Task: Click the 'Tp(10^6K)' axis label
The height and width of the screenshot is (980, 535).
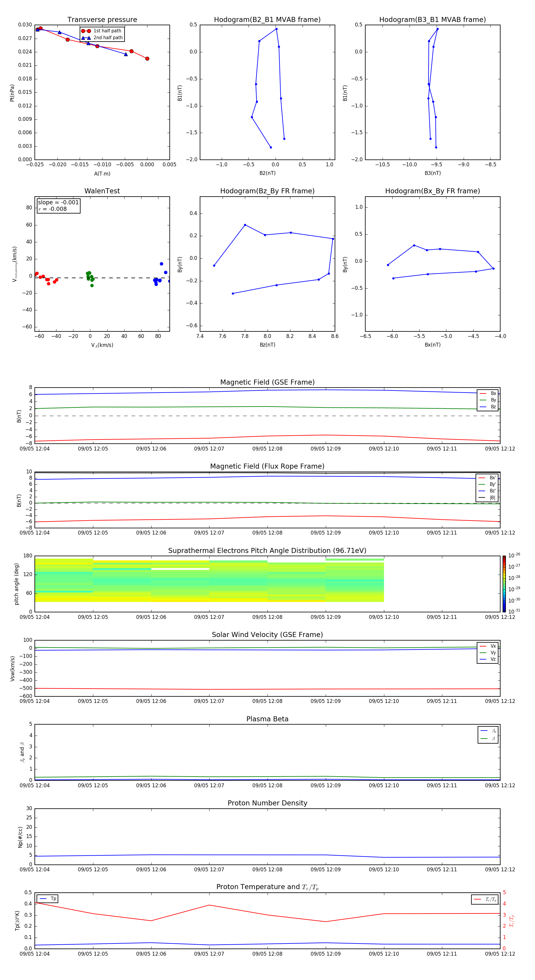Action: click(x=17, y=921)
